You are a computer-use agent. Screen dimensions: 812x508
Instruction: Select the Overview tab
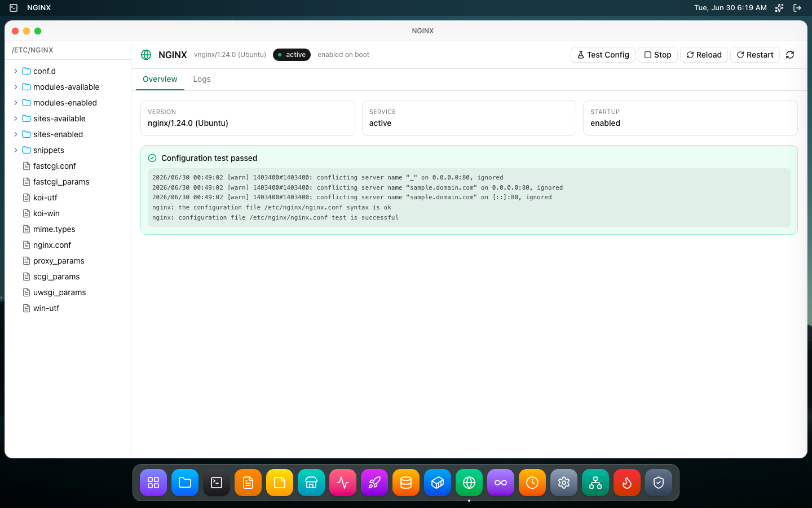pos(160,79)
